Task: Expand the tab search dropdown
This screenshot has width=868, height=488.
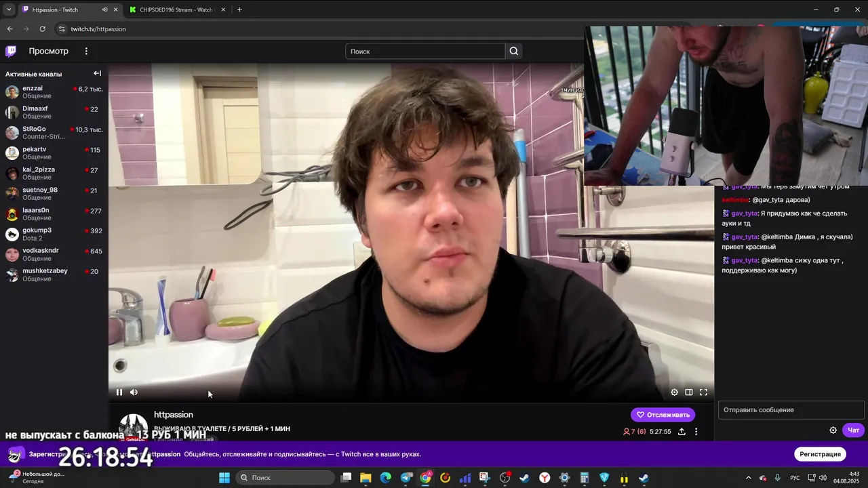Action: click(9, 9)
